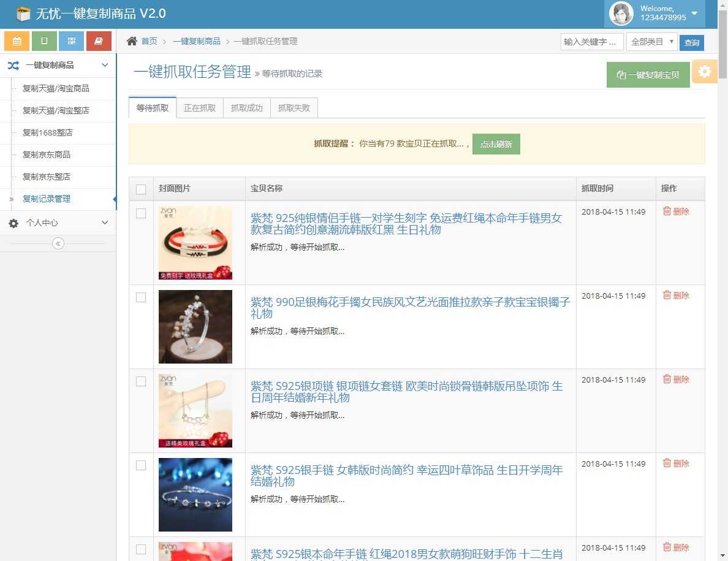Click the orange calendar shortcut icon
Viewport: 728px width, 561px height.
pyautogui.click(x=17, y=41)
